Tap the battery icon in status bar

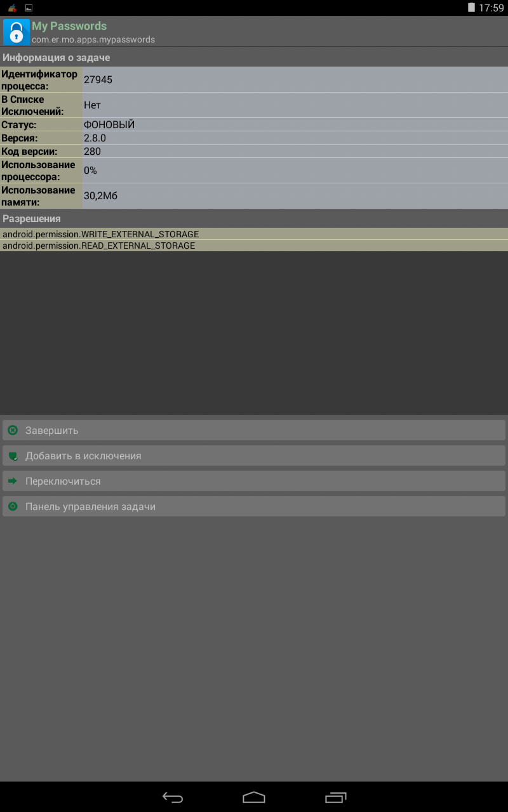[471, 8]
